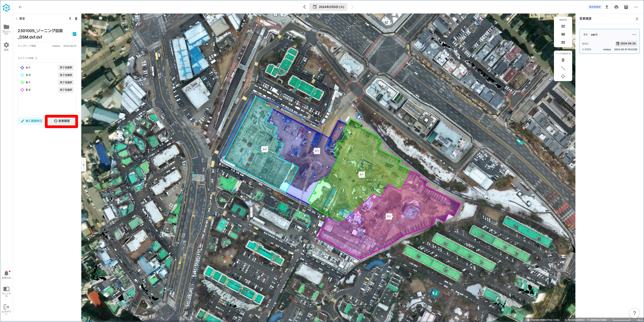Screen dimensions: 644x322
Task: Click 完了日選択 for area A-2
Action: pyautogui.click(x=66, y=75)
